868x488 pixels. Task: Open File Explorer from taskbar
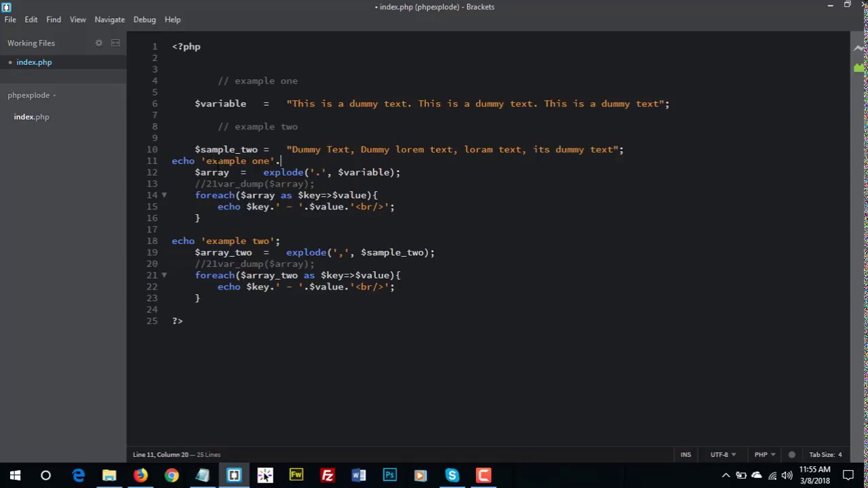pyautogui.click(x=109, y=475)
